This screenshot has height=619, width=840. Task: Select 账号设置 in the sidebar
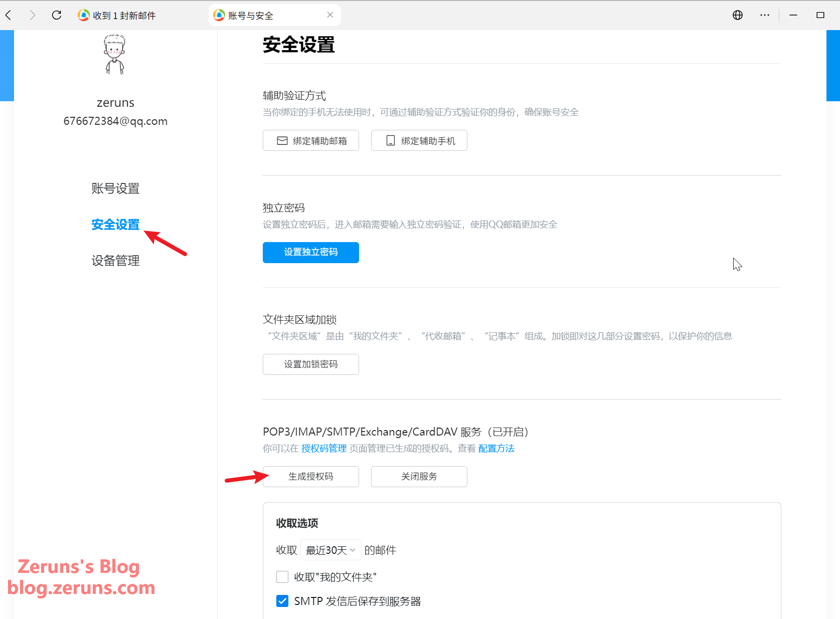point(115,188)
